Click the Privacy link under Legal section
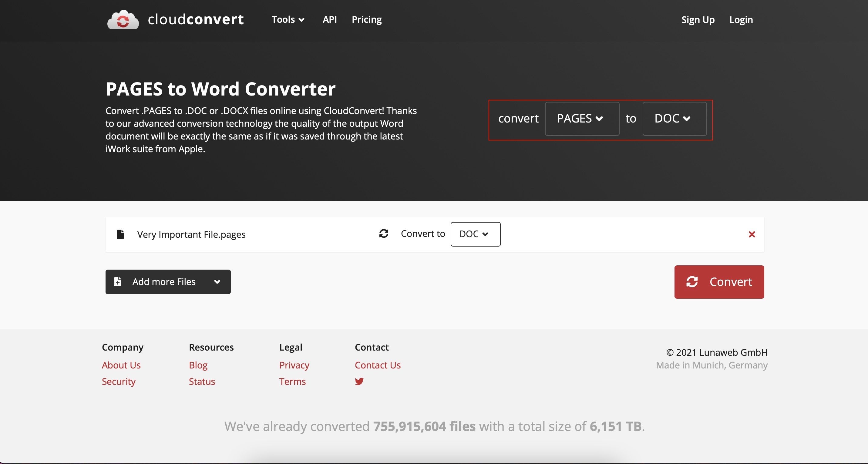 [294, 365]
